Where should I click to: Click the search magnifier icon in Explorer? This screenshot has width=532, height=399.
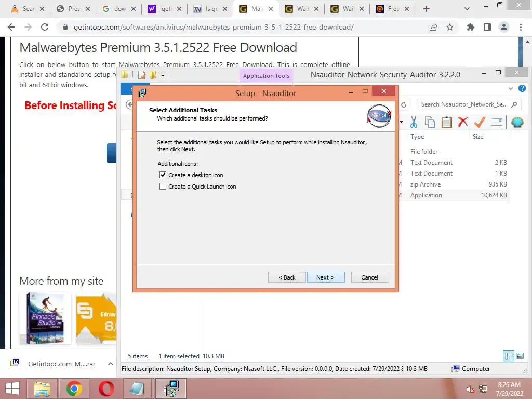click(x=514, y=104)
